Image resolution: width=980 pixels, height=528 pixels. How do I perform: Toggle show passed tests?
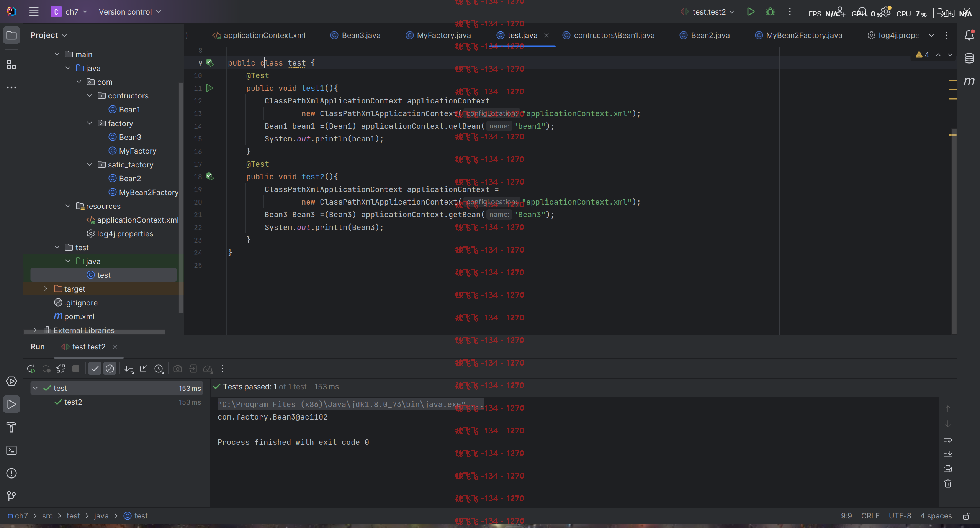coord(95,369)
